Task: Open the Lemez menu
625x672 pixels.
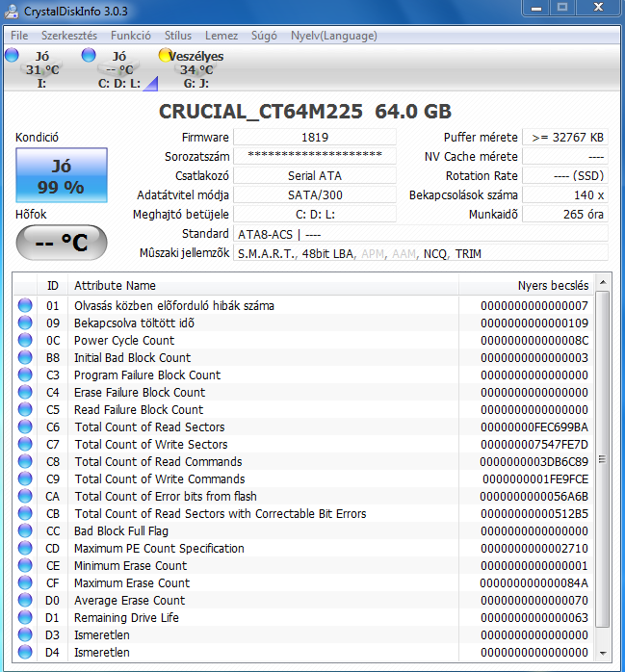Action: pyautogui.click(x=221, y=36)
